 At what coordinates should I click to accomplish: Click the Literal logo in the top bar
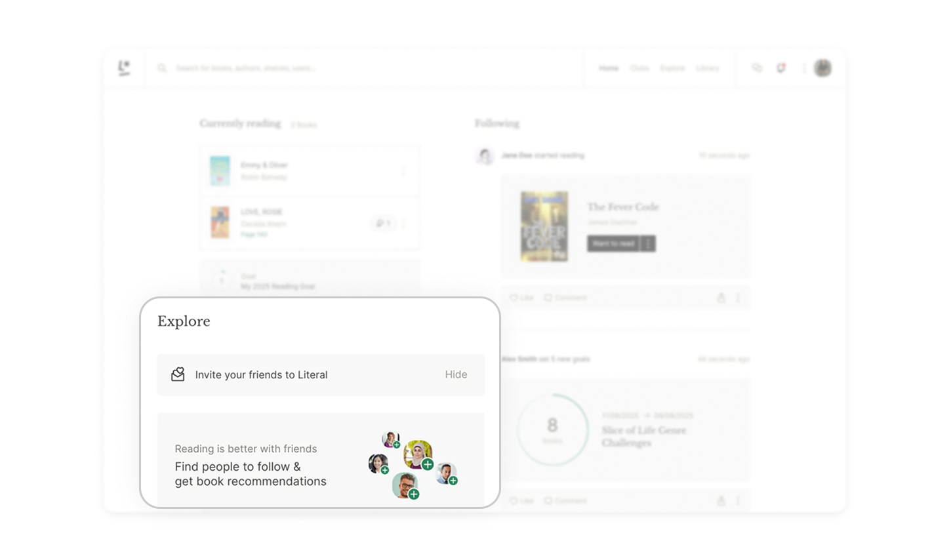pos(124,68)
